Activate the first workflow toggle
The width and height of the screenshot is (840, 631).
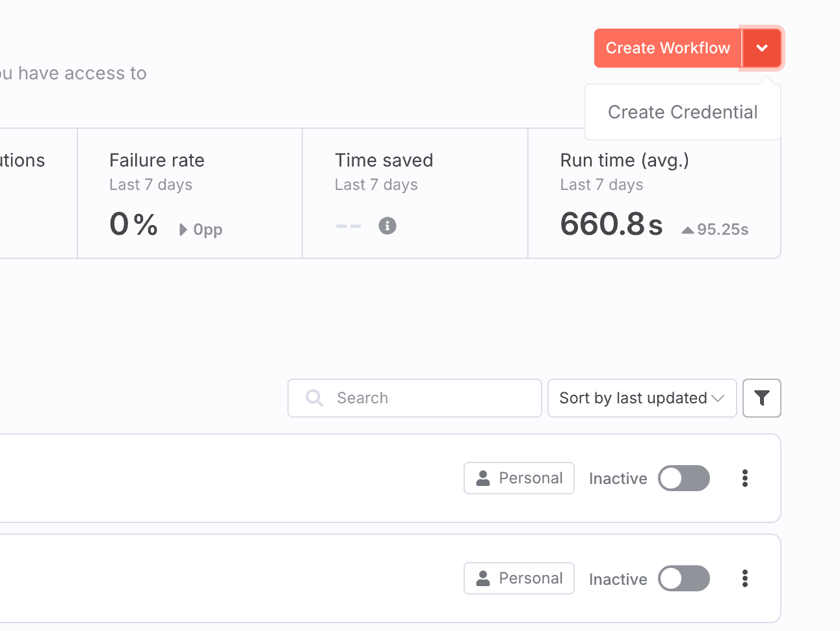click(x=683, y=478)
